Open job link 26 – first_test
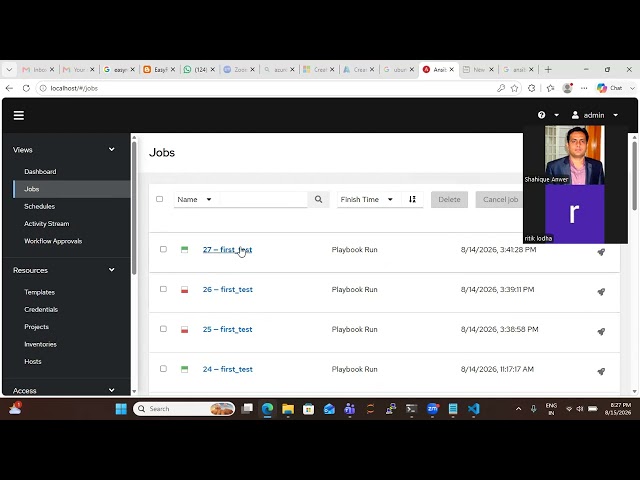 228,289
